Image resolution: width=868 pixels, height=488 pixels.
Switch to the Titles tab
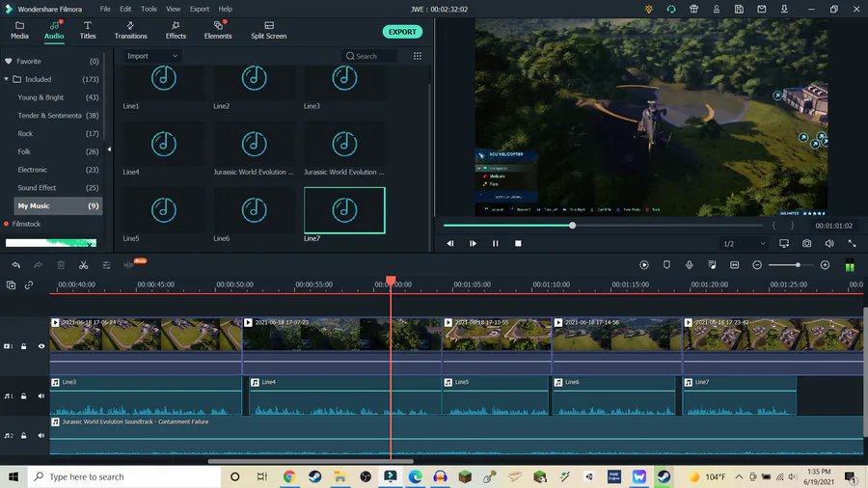[88, 30]
